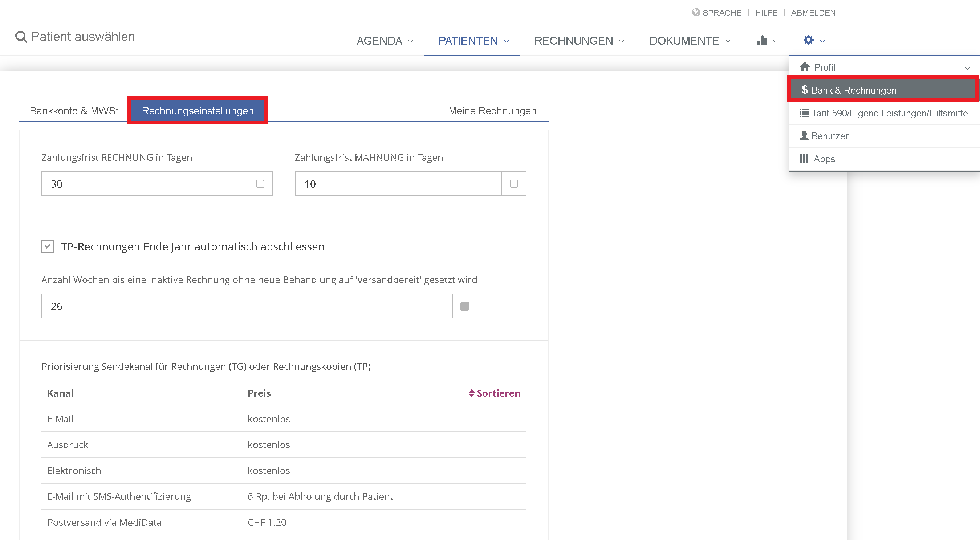Viewport: 980px width, 540px height.
Task: Click the CHF 1.20 price cell
Action: point(267,523)
